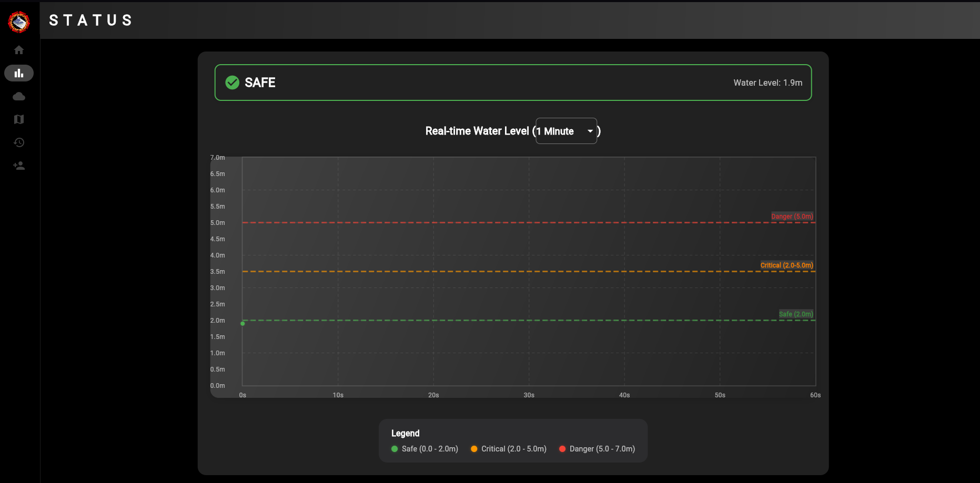Click the green SAFE checkmark icon
The image size is (980, 483).
pos(232,83)
